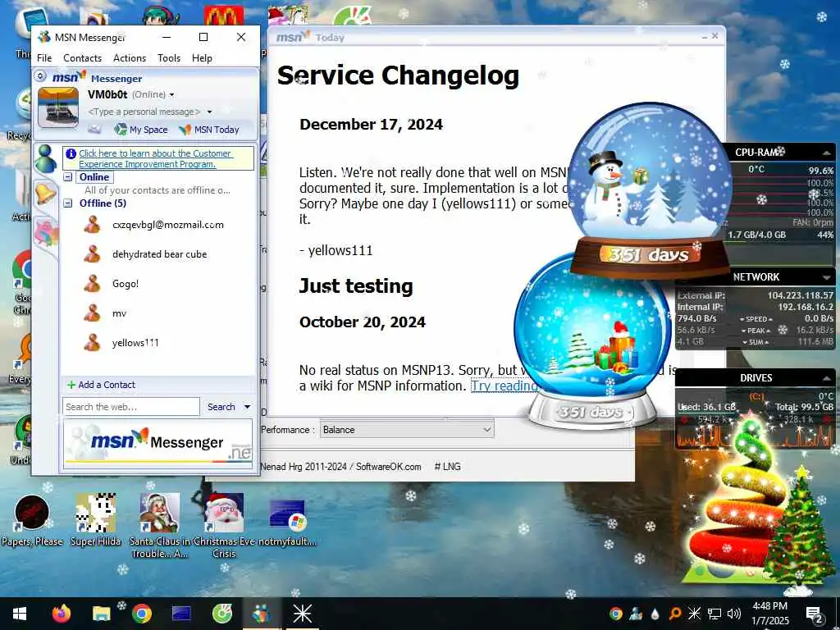The width and height of the screenshot is (840, 630).
Task: Click the contacts tab buddy icon
Action: 46,158
